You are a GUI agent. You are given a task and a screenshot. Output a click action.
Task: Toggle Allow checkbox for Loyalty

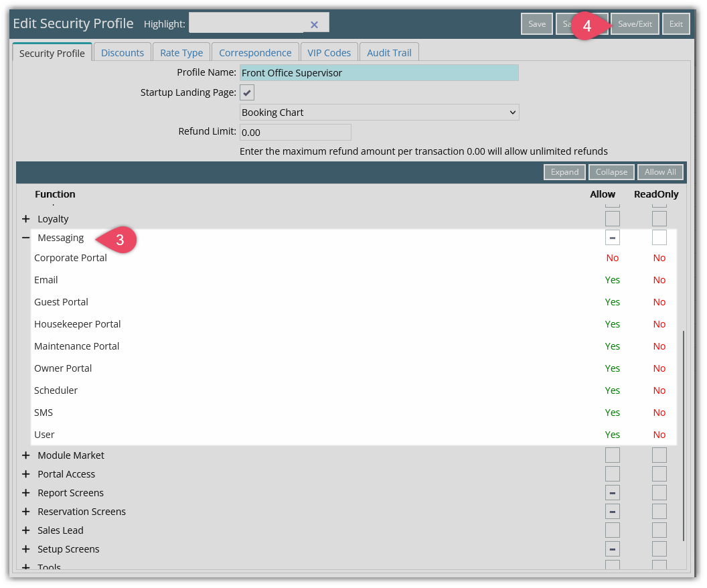click(x=613, y=219)
